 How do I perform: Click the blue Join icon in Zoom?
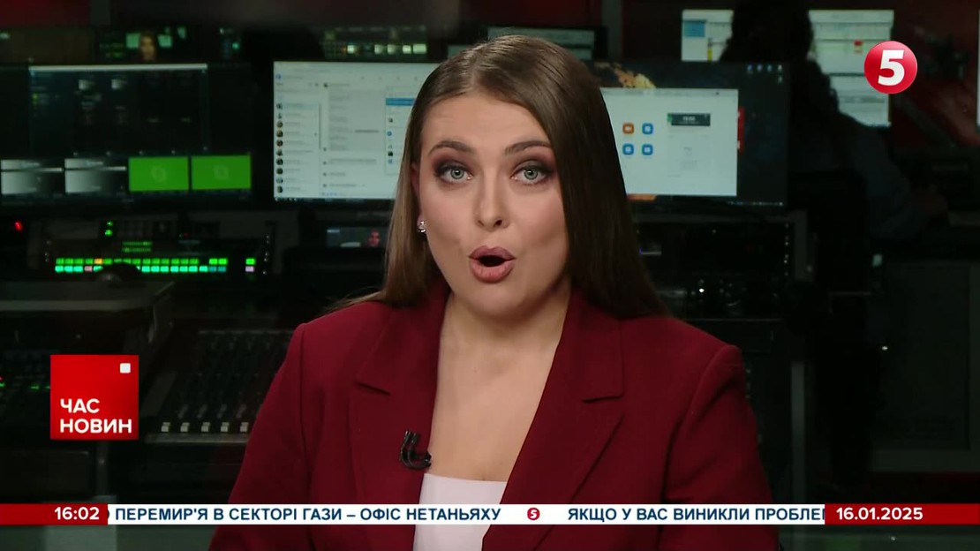[x=648, y=129]
